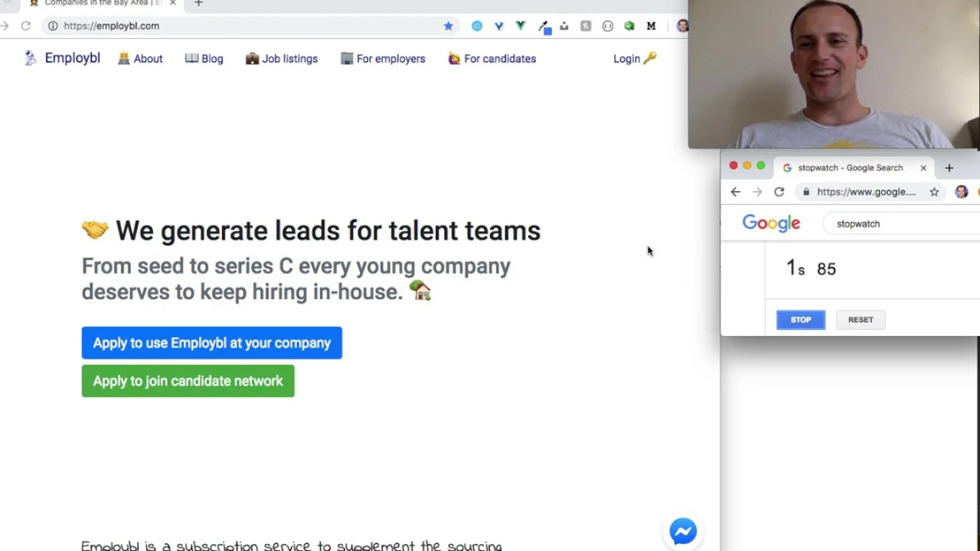Open the Vue devtools green V extension

[x=521, y=26]
